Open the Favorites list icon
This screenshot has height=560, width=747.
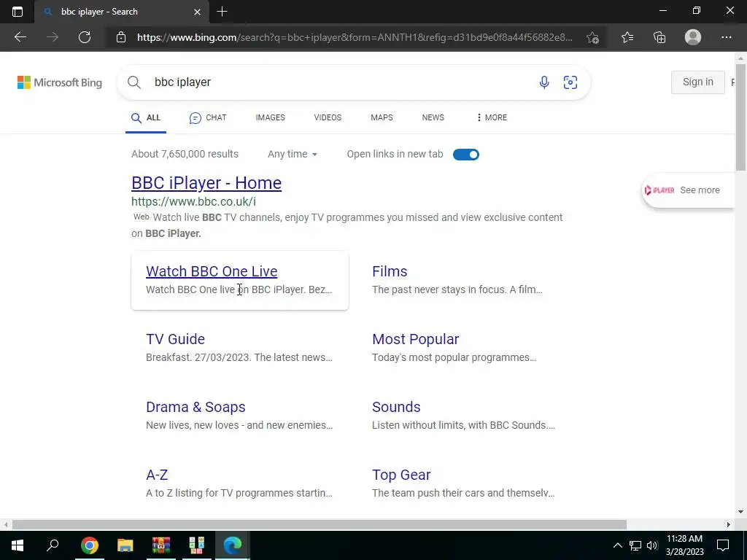(x=627, y=37)
